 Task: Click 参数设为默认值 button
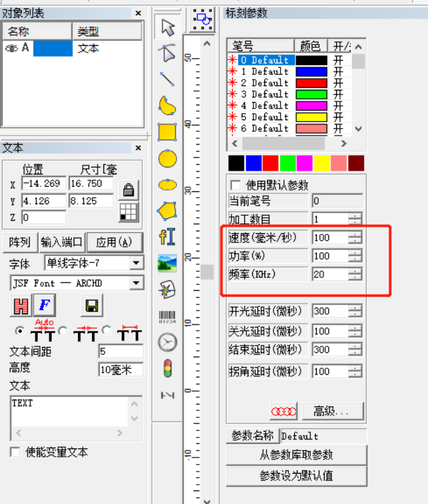tap(296, 476)
